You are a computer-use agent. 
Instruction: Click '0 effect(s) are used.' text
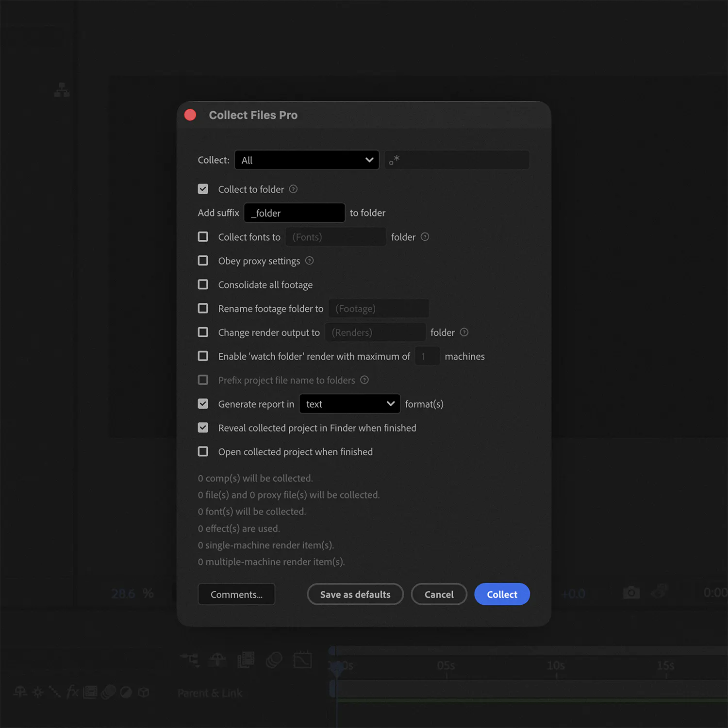(x=239, y=528)
